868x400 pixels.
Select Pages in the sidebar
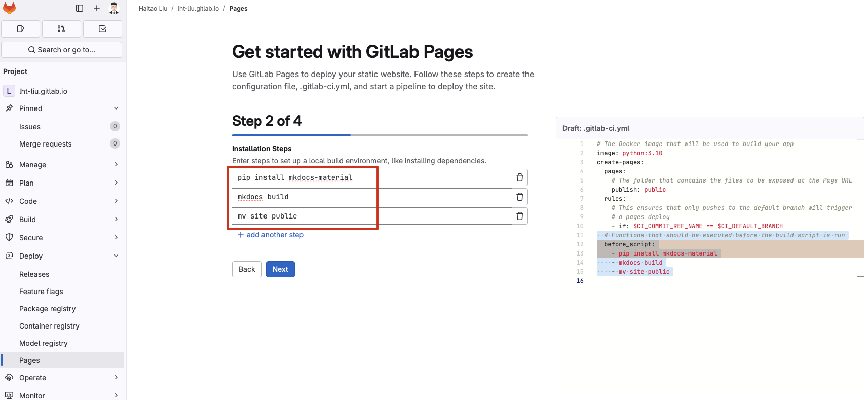(x=62, y=360)
